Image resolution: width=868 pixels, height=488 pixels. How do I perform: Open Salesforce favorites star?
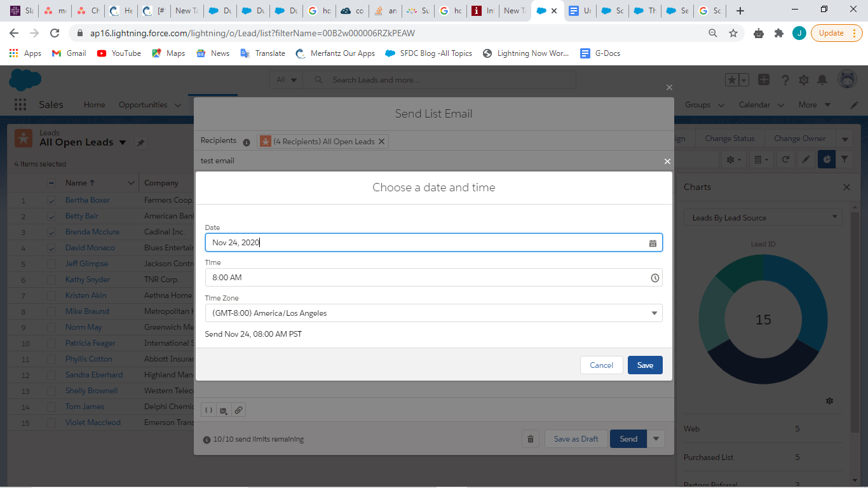tap(733, 80)
